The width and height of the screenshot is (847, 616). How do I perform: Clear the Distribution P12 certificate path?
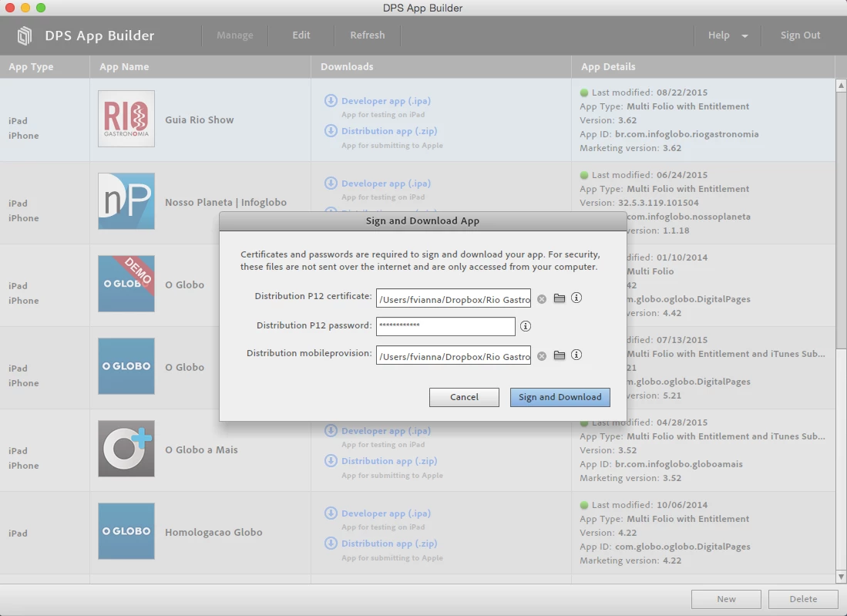tap(542, 299)
